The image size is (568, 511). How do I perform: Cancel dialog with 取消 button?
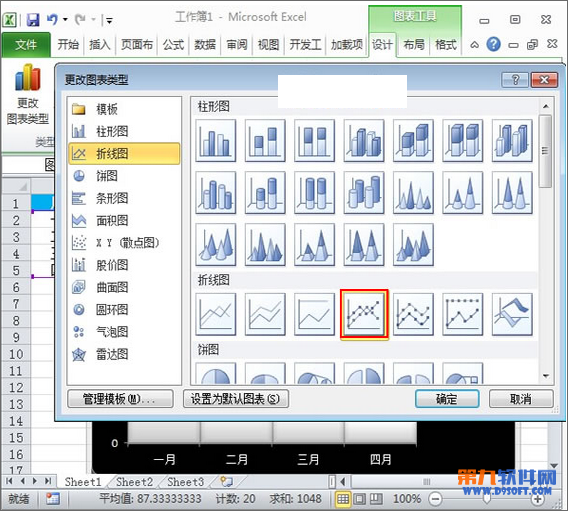pos(521,399)
